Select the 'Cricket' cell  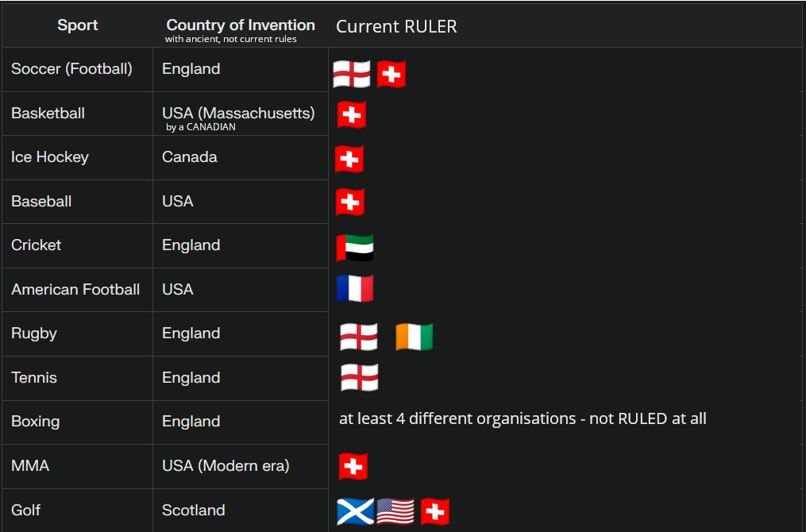point(78,245)
